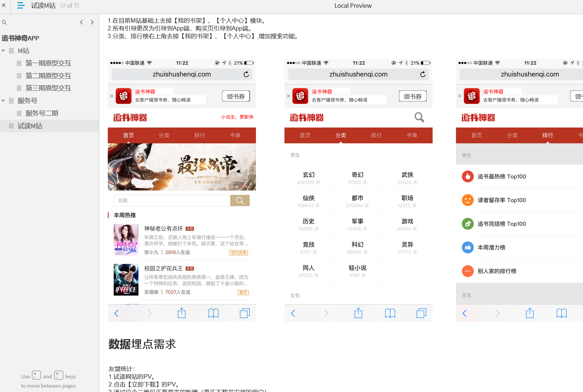Click search magnifier in second phone header
The width and height of the screenshot is (583, 392).
pos(419,117)
